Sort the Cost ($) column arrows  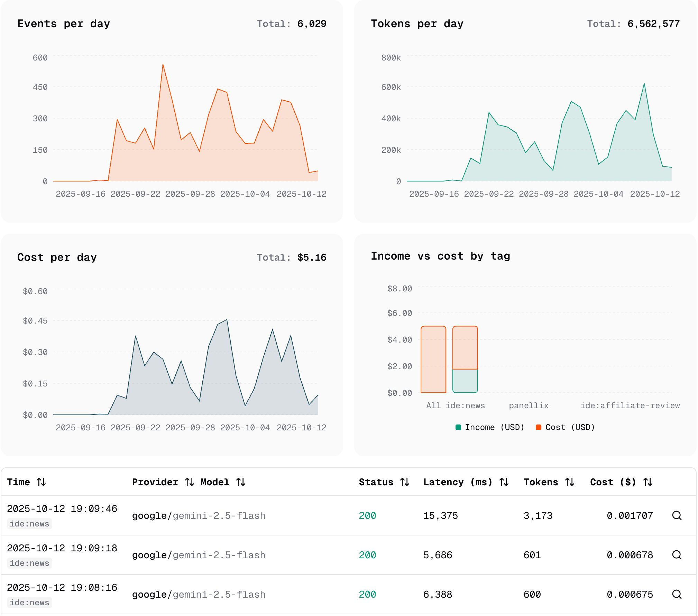pyautogui.click(x=648, y=482)
